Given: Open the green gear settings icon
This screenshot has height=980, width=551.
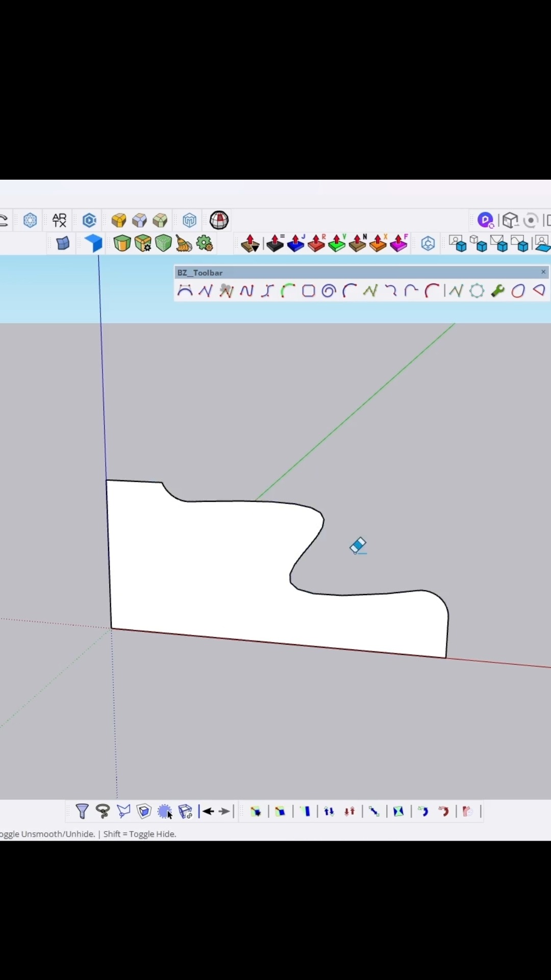Looking at the screenshot, I should [205, 243].
